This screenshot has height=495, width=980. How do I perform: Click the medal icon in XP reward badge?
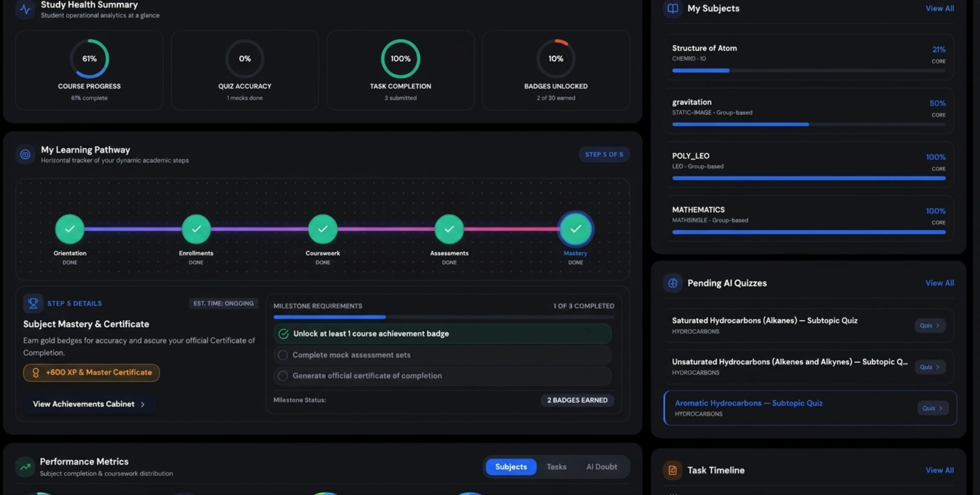tap(36, 372)
